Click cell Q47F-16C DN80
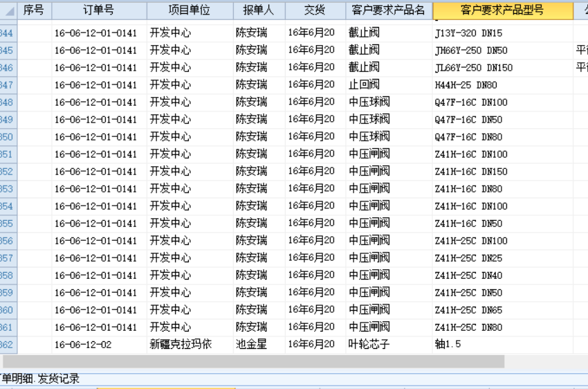The width and height of the screenshot is (588, 389). pyautogui.click(x=502, y=136)
